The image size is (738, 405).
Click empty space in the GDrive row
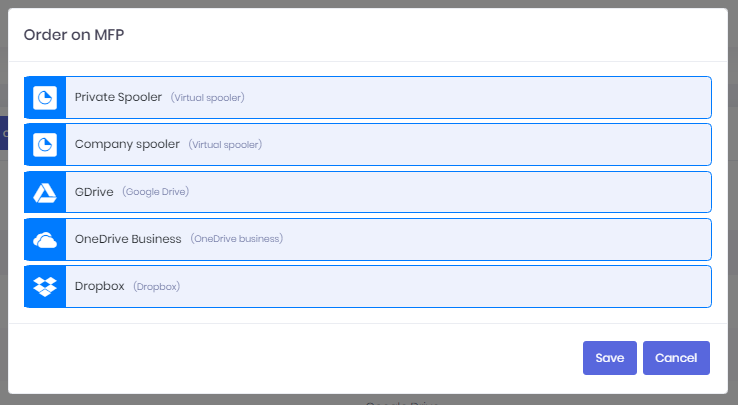[x=447, y=192]
